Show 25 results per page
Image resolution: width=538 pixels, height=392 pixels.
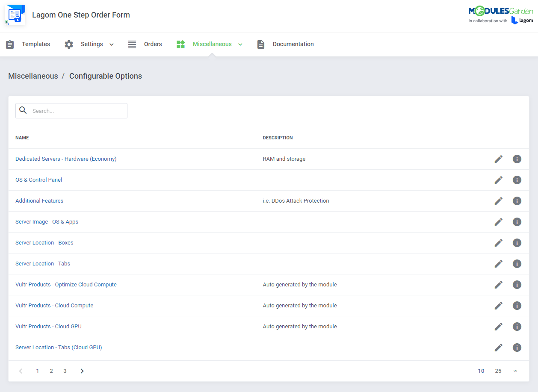[x=498, y=371]
